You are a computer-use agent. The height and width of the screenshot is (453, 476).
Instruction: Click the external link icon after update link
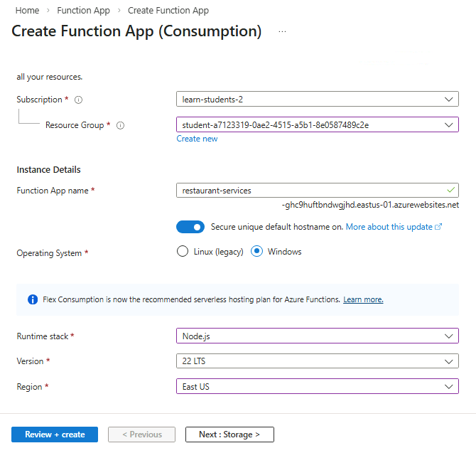pyautogui.click(x=438, y=227)
